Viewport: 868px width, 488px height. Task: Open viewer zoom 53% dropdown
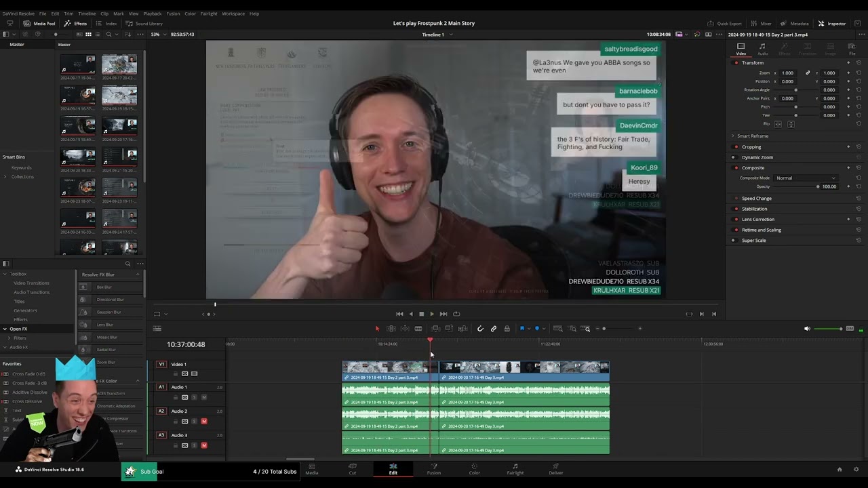157,34
